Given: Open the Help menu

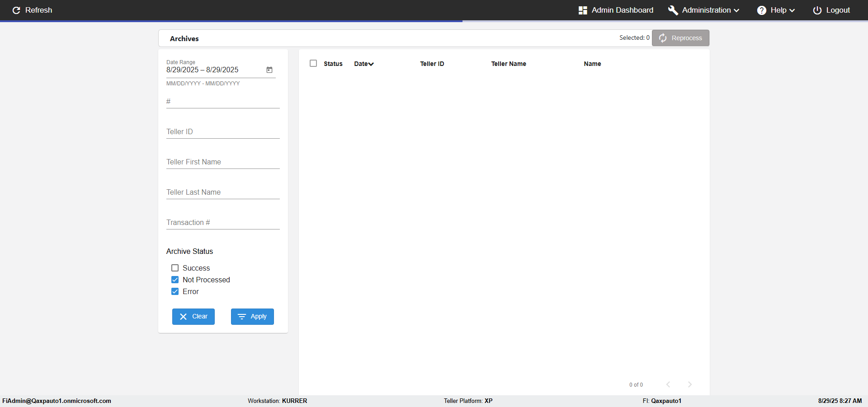Looking at the screenshot, I should coord(776,10).
